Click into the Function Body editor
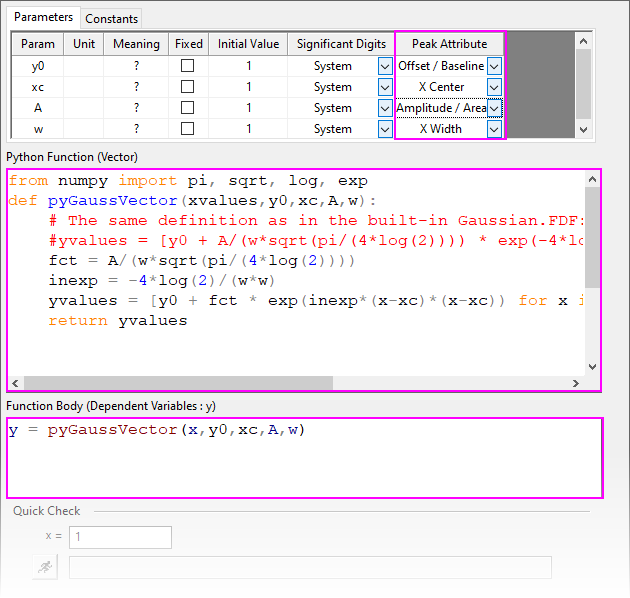Screen dimensions: 630x598 pos(304,457)
